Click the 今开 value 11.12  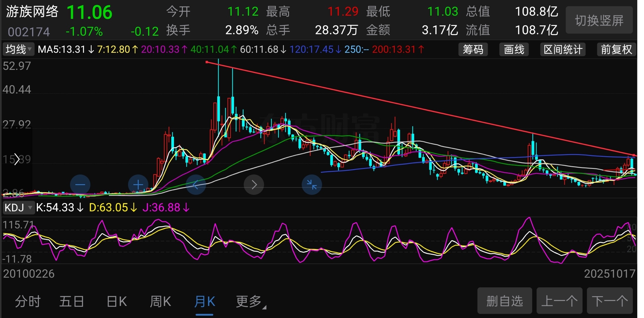tap(243, 11)
